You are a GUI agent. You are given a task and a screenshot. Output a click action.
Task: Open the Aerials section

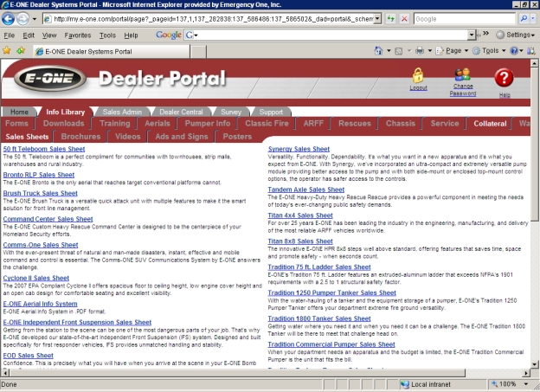click(x=157, y=124)
